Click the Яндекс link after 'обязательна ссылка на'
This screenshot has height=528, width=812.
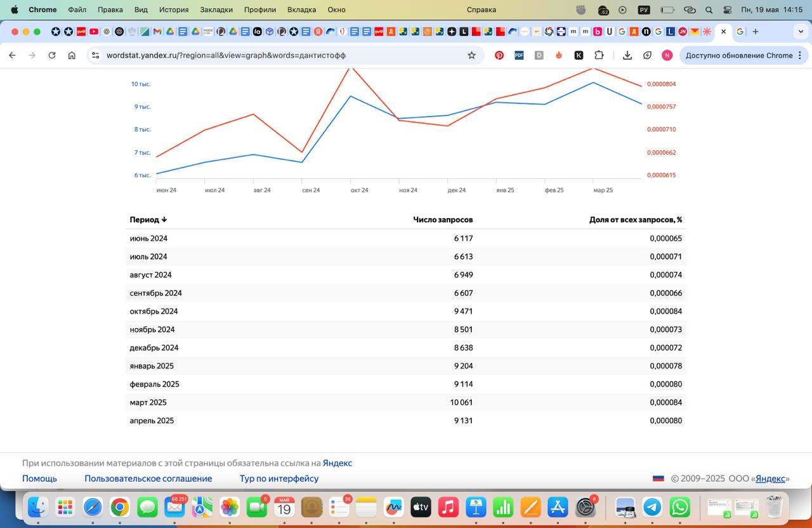337,463
